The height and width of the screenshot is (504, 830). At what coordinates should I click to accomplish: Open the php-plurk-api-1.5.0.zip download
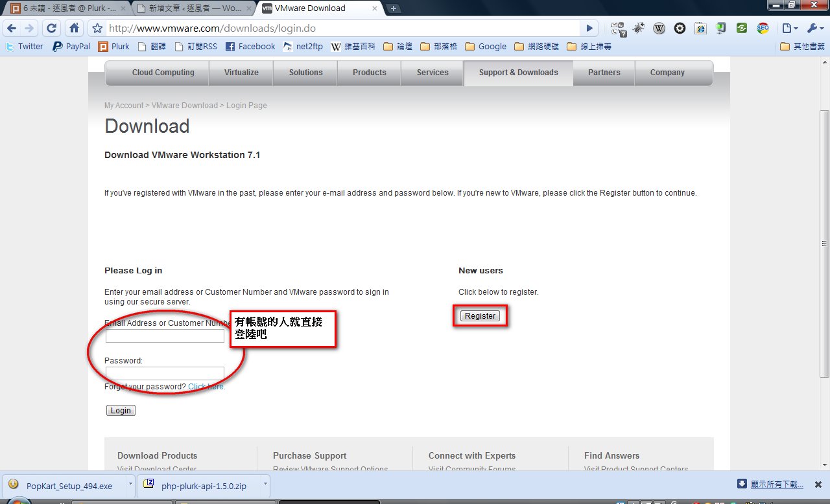(x=200, y=485)
